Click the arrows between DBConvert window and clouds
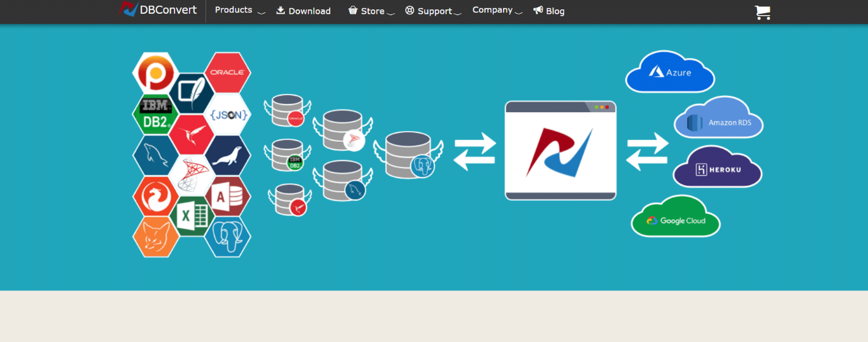Image resolution: width=868 pixels, height=342 pixels. point(647,151)
